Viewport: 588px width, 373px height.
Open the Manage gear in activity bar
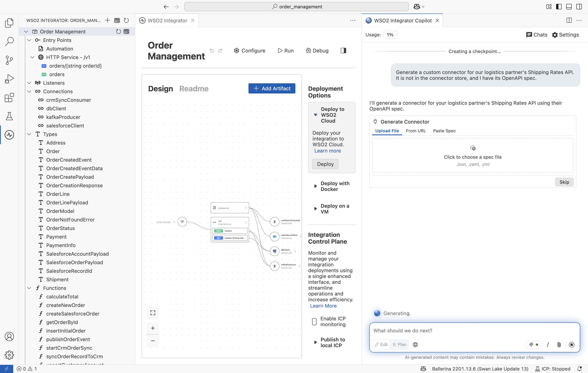click(9, 355)
